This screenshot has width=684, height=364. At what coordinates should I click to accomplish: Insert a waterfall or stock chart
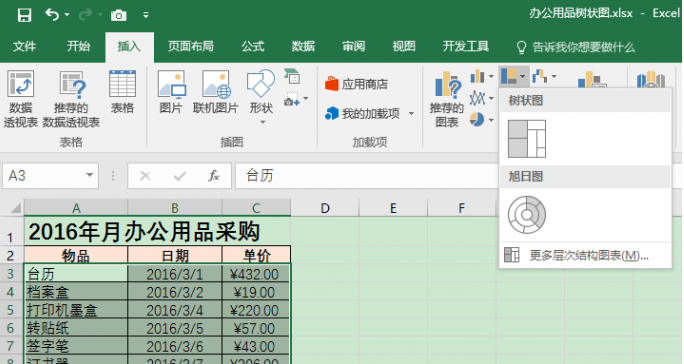coord(540,76)
